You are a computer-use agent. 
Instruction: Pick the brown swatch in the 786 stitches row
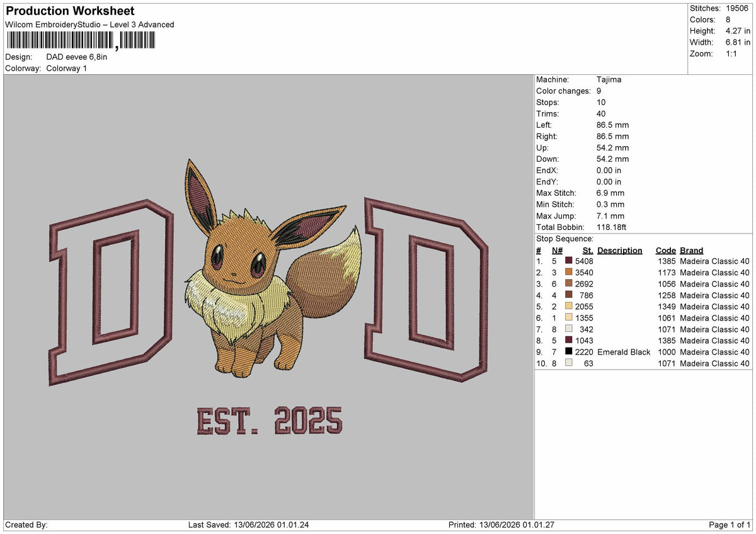(x=569, y=295)
